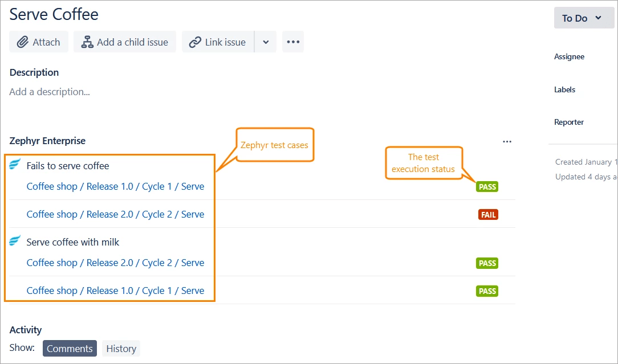Click Zephyr icon beside Fails to serve coffee
The image size is (618, 364).
(x=15, y=164)
